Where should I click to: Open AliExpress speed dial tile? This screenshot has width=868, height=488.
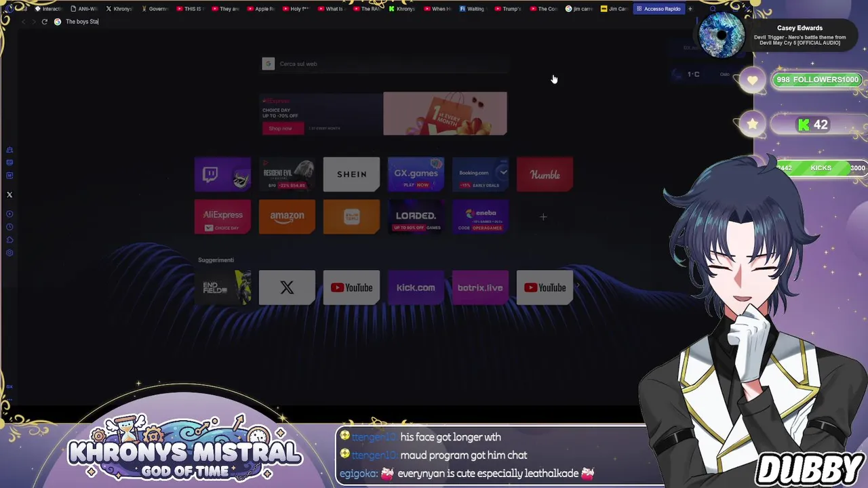222,217
